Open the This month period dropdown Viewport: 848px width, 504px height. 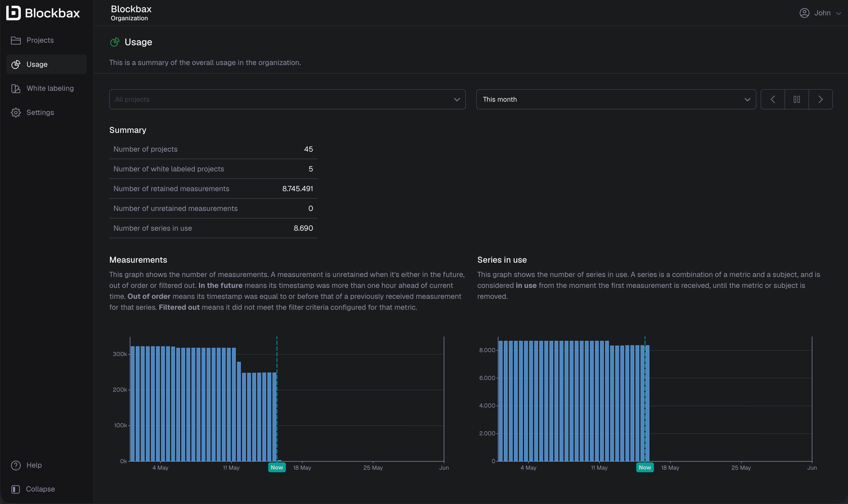point(616,100)
